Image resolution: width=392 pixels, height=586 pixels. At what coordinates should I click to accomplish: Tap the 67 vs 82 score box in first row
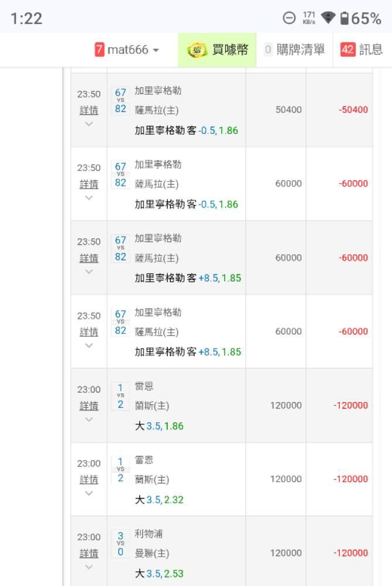(121, 100)
